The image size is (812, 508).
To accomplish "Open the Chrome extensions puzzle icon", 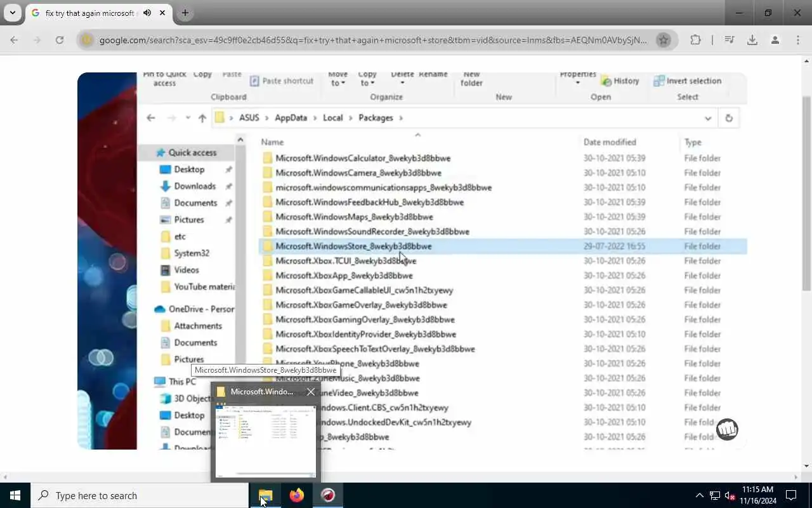I will click(695, 40).
